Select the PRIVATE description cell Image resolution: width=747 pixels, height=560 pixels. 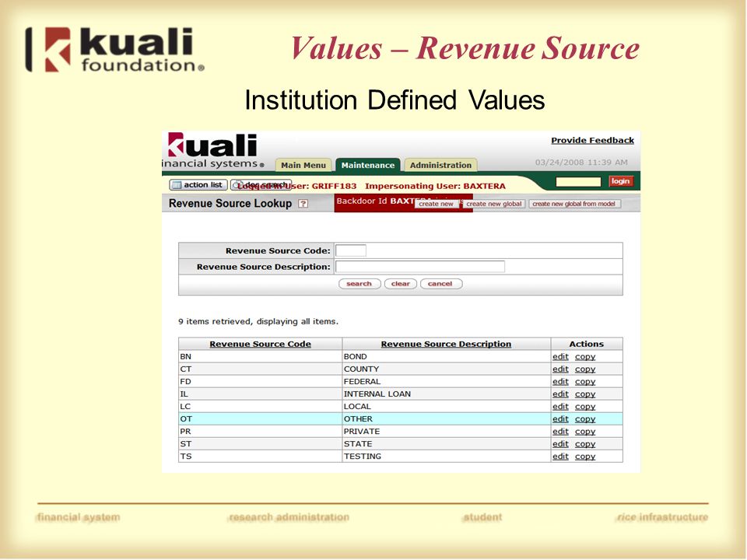tap(447, 431)
